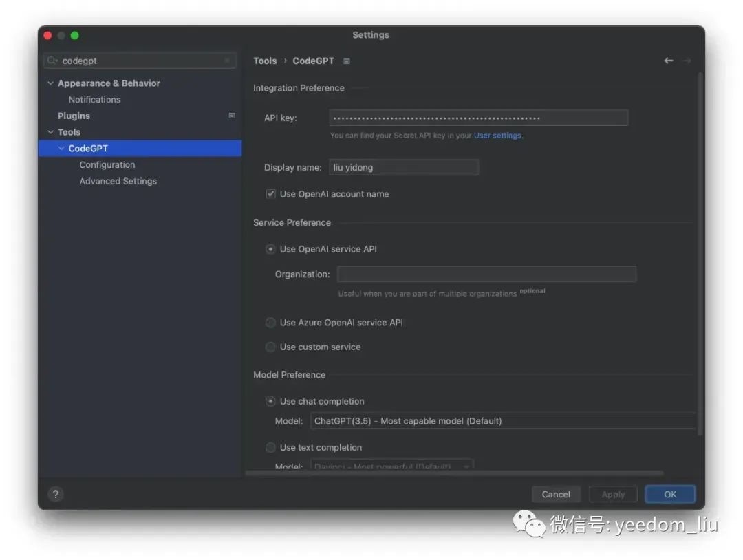Toggle Use OpenAI account name checkbox
The width and height of the screenshot is (743, 560).
pyautogui.click(x=270, y=194)
